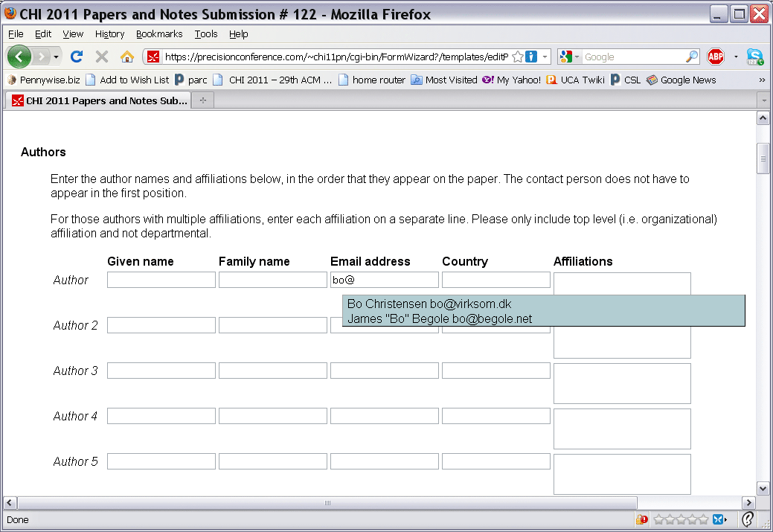Open the Add to Wish List bookmark
The height and width of the screenshot is (532, 773).
(x=127, y=80)
